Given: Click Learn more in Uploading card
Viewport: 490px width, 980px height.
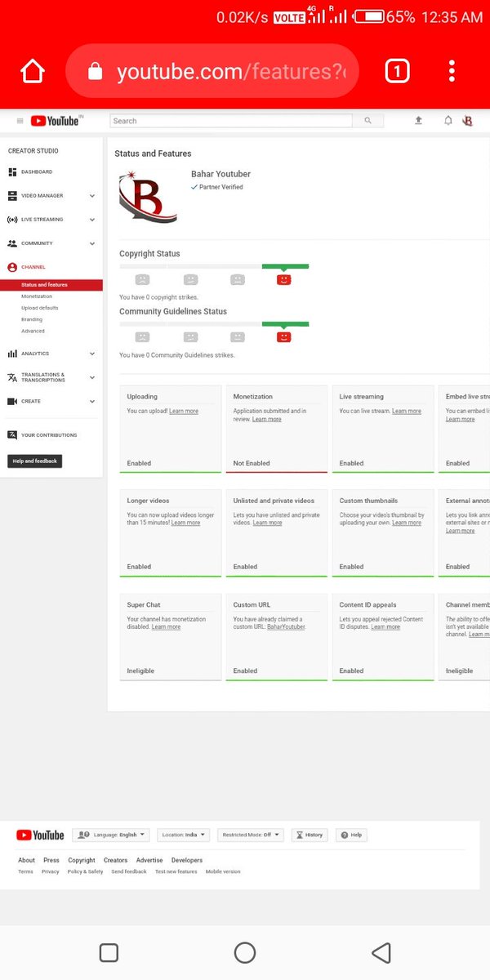Looking at the screenshot, I should click(x=184, y=411).
